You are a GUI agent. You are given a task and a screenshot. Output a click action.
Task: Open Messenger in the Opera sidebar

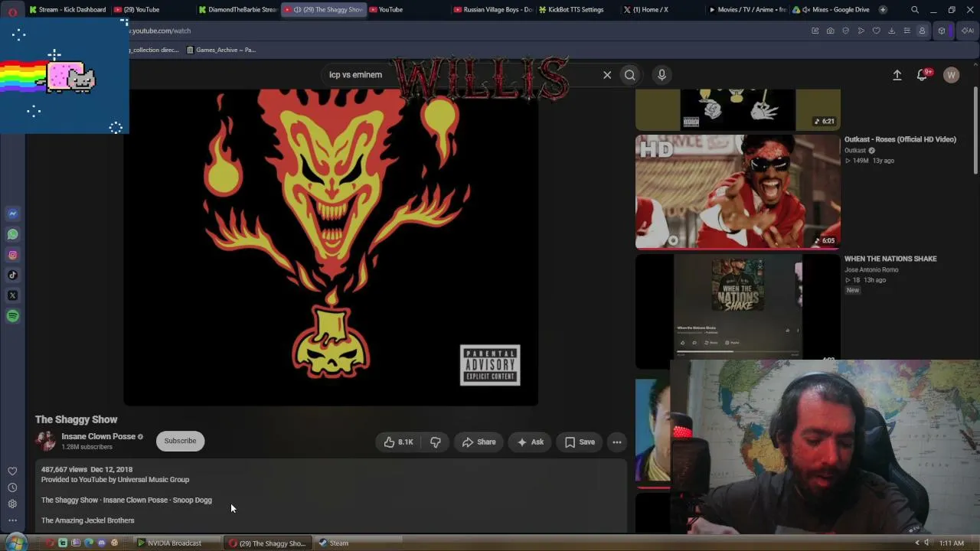[12, 214]
